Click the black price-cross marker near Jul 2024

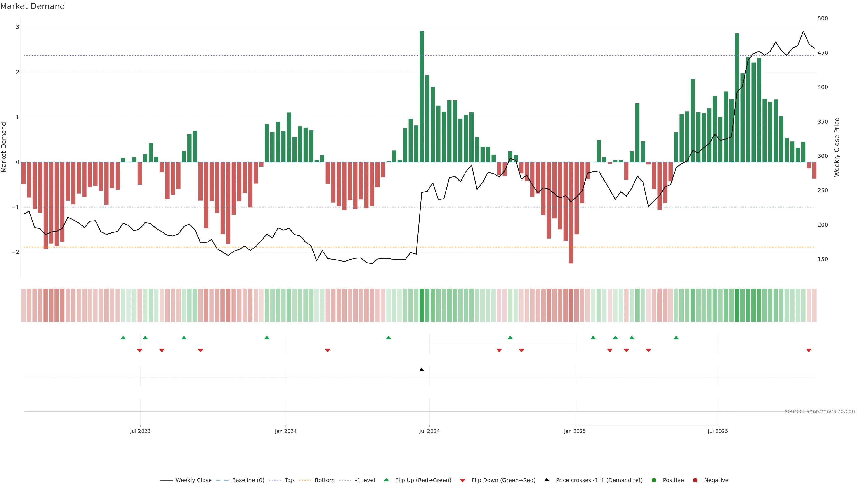[x=422, y=370]
